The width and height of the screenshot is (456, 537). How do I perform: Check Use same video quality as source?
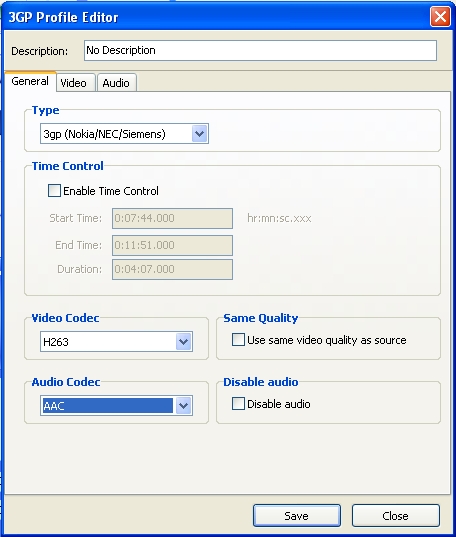[x=238, y=340]
